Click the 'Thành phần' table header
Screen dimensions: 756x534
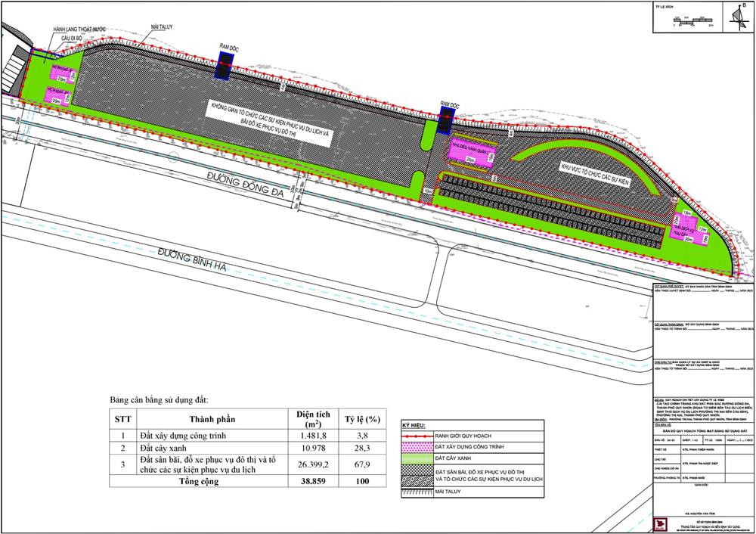[x=212, y=419]
